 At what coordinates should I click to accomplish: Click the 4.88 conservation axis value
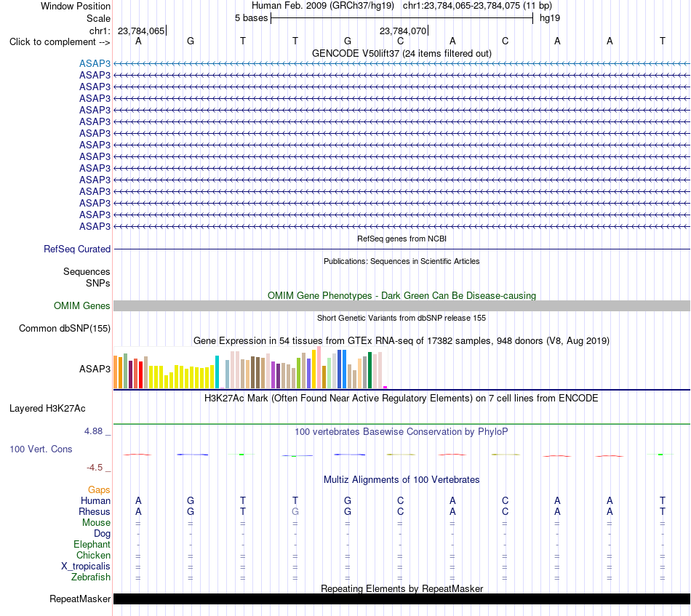tap(93, 431)
